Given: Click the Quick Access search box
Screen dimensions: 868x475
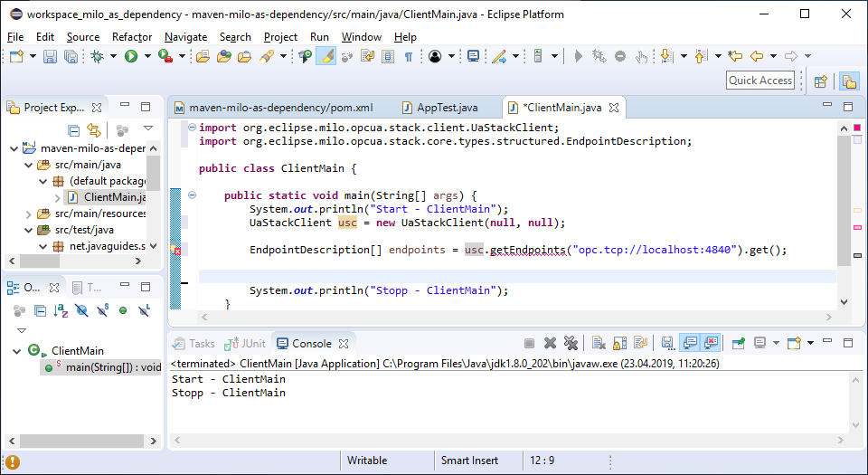Looking at the screenshot, I should 760,81.
